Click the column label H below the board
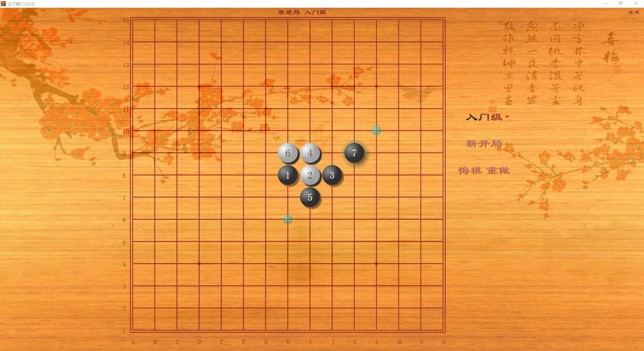644x351 pixels. [288, 342]
